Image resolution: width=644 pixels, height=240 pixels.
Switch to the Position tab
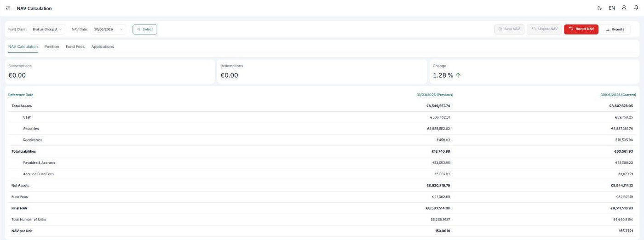pyautogui.click(x=52, y=46)
